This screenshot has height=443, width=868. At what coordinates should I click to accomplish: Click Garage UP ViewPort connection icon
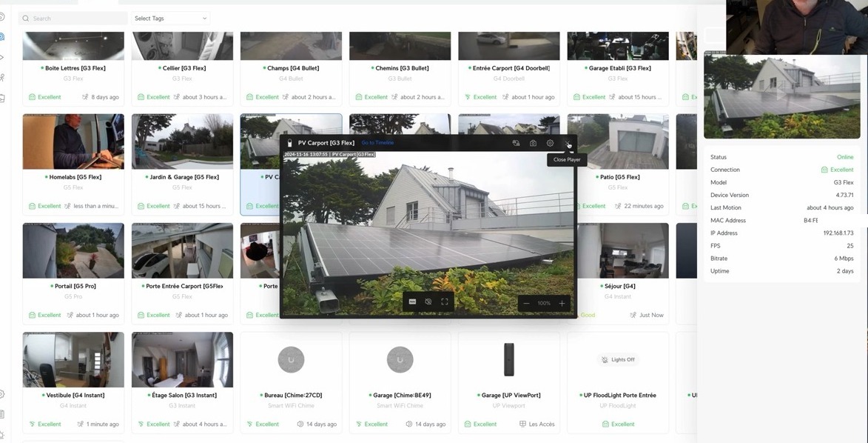468,424
